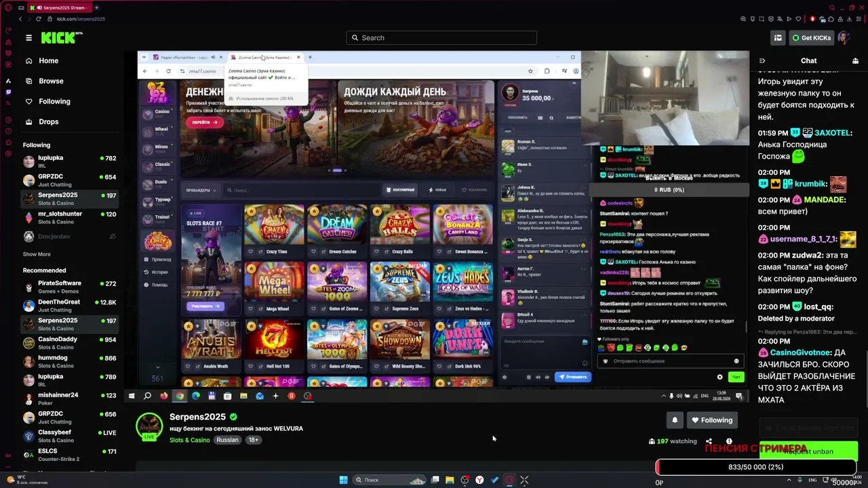
Task: Open Yandex browser from the taskbar
Action: 479,480
